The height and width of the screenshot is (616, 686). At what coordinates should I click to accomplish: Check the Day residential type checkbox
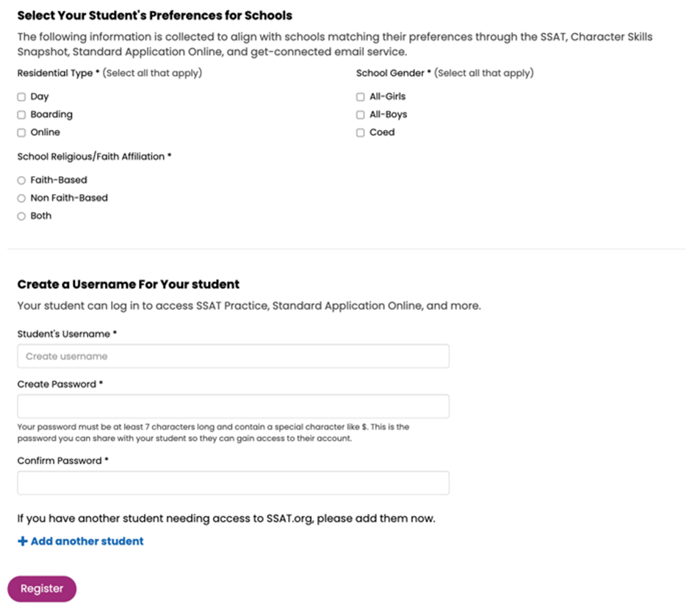(21, 97)
